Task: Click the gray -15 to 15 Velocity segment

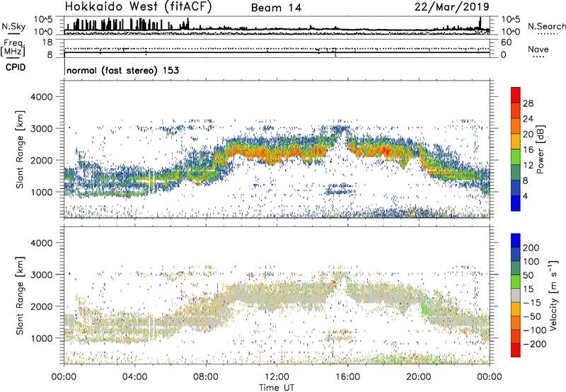Action: tap(516, 295)
